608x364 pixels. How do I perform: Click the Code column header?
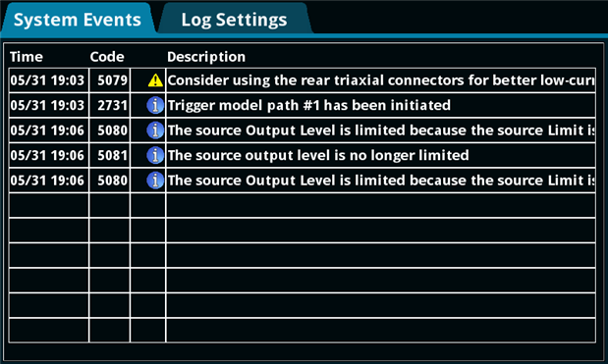click(x=107, y=57)
